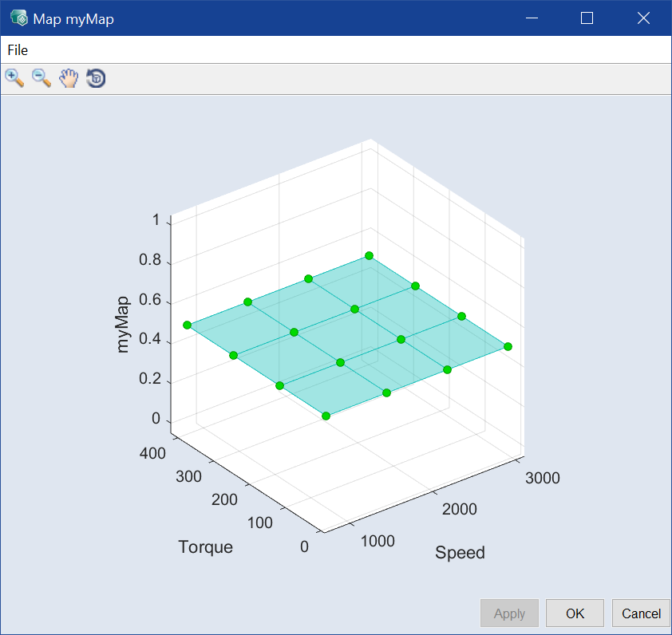Click the Cancel button
The image size is (672, 635).
pyautogui.click(x=641, y=613)
